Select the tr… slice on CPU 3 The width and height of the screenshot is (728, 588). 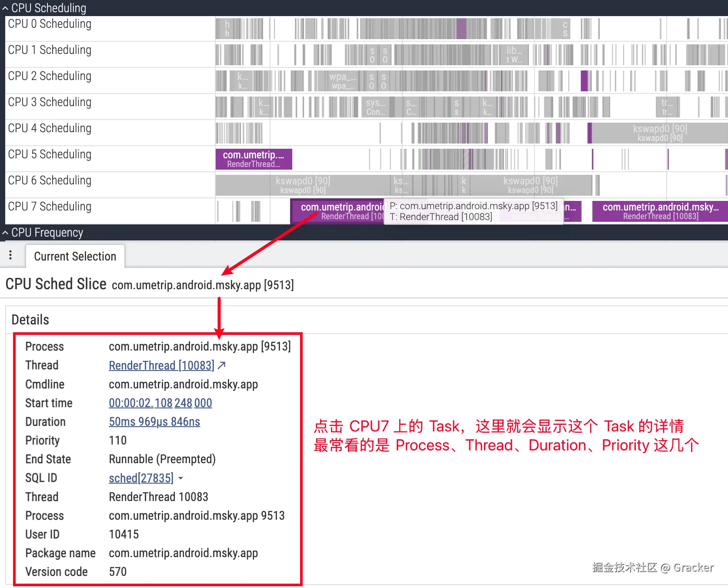pos(667,107)
